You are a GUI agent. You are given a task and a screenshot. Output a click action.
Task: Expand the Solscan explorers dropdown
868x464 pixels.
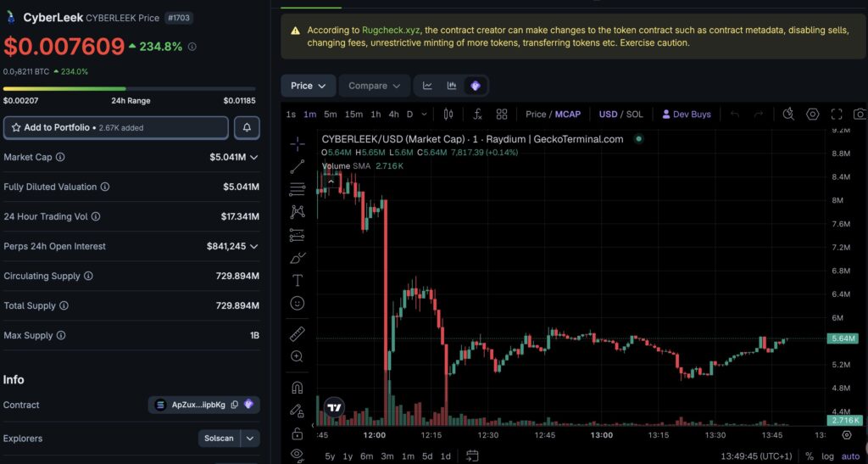(250, 438)
